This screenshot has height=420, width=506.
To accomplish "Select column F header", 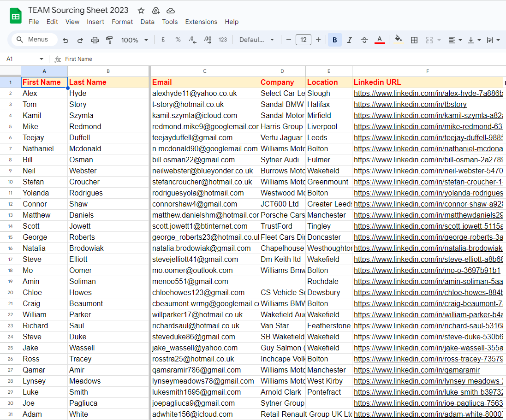I will (427, 71).
